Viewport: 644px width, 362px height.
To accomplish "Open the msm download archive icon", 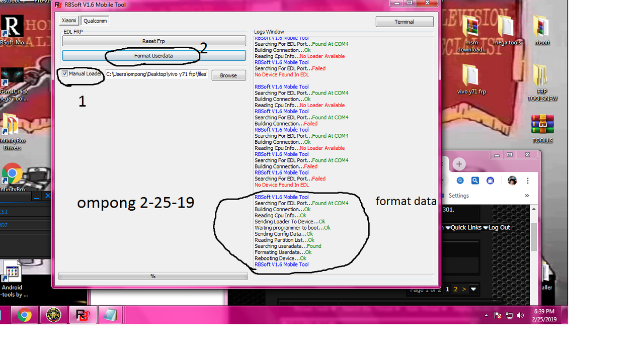I will 471,33.
